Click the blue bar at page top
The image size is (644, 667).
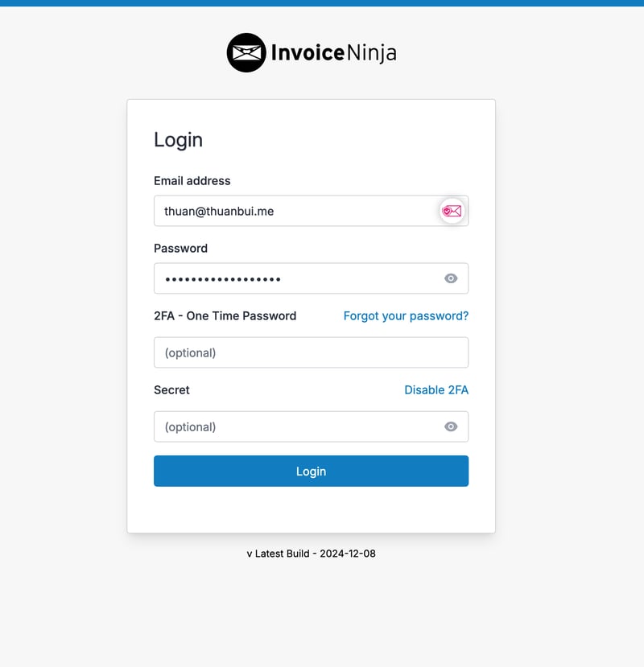coord(322,3)
